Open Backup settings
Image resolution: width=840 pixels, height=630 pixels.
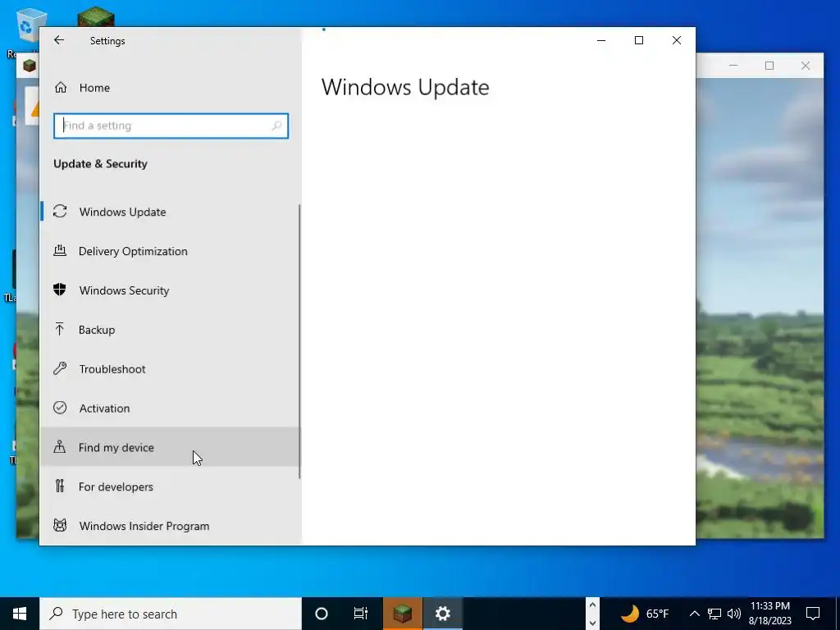tap(171, 330)
